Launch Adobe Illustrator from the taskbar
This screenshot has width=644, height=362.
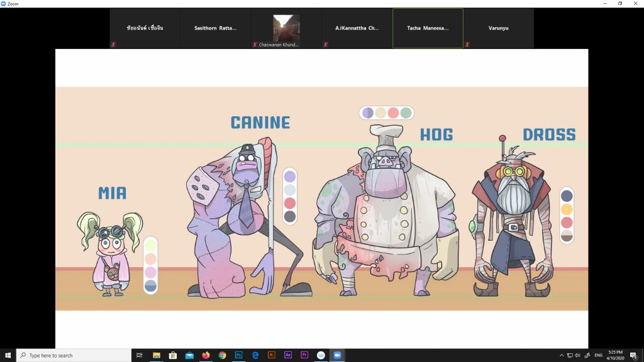click(x=272, y=355)
